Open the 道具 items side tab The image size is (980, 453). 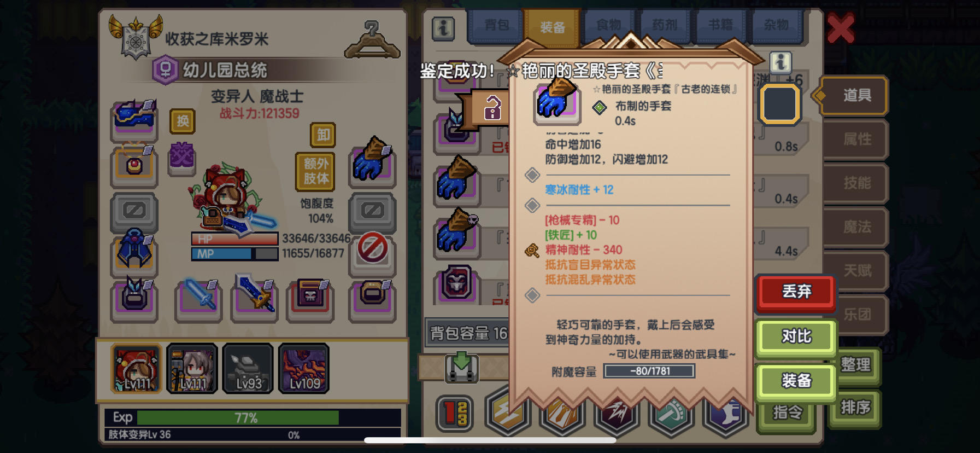(x=856, y=95)
